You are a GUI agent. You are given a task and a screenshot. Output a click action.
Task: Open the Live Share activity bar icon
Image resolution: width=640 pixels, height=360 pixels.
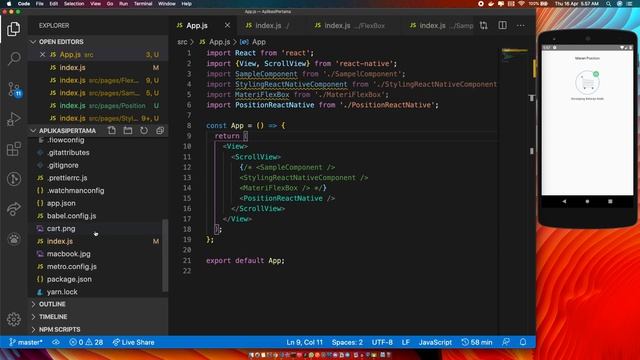[x=13, y=209]
